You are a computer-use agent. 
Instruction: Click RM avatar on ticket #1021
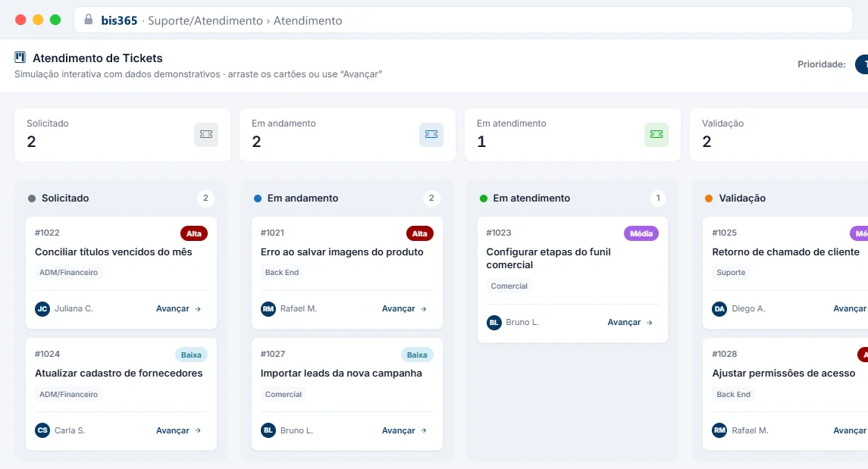(268, 308)
